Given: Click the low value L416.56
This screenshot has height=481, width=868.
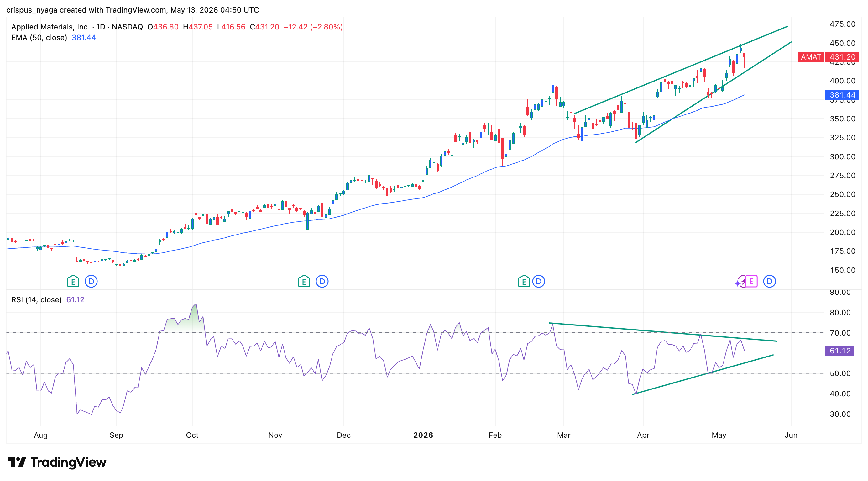Looking at the screenshot, I should (231, 27).
